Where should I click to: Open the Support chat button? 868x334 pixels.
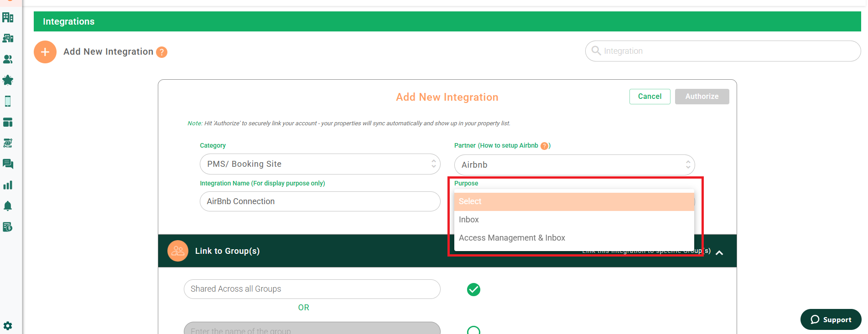click(831, 319)
